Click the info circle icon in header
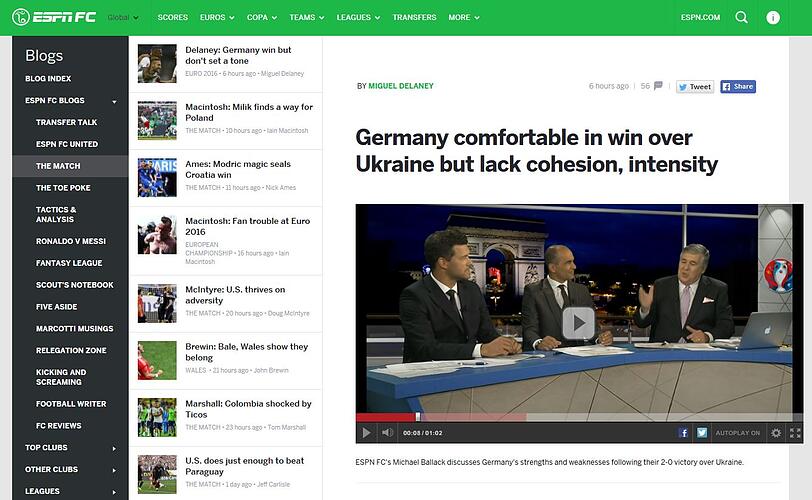Viewport: 812px width, 500px height. click(773, 18)
